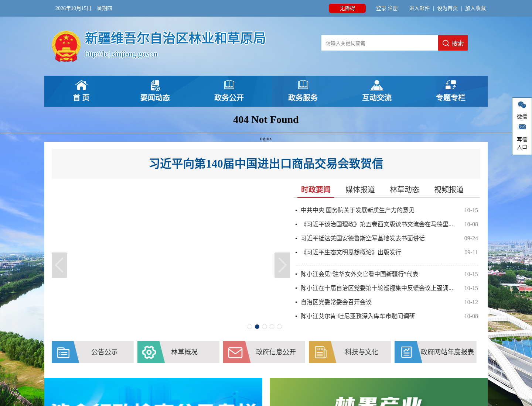Select the fifth carousel dot
Viewport: 532px width, 406px height.
click(279, 327)
